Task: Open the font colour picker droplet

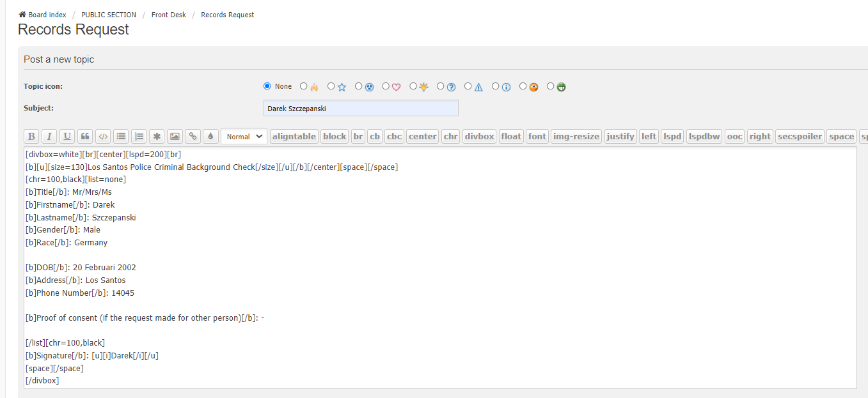Action: (210, 136)
